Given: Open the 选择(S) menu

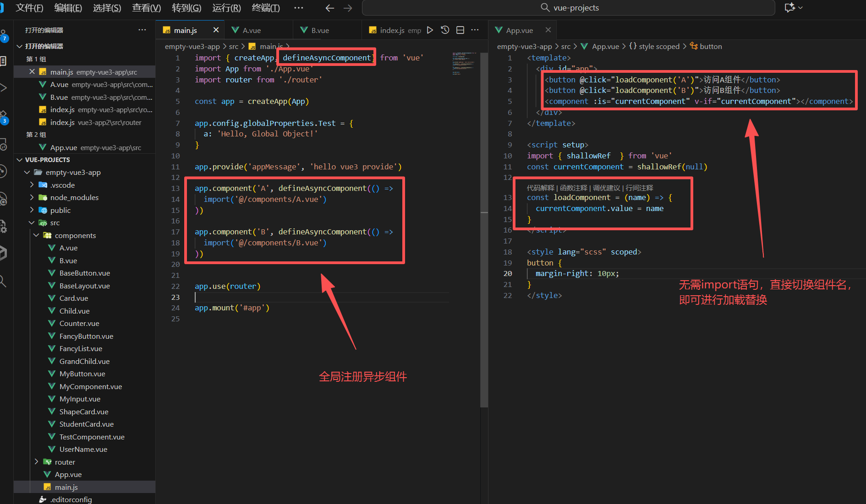Looking at the screenshot, I should click(x=107, y=8).
